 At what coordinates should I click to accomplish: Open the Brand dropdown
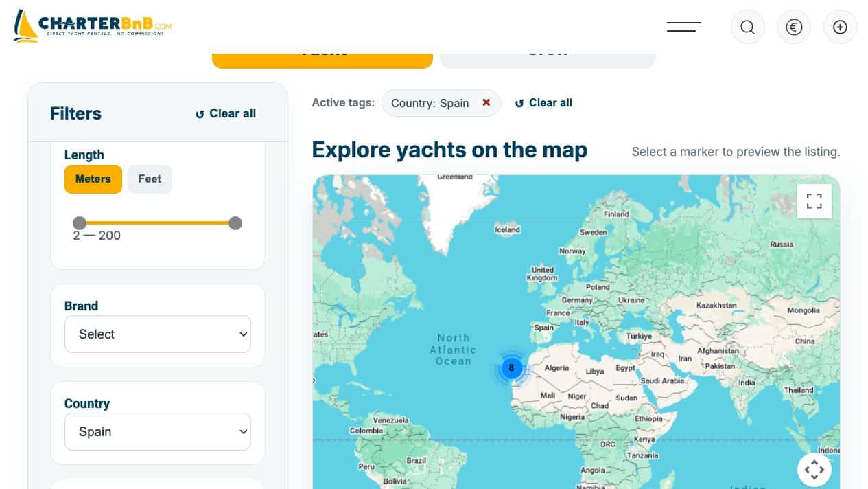[158, 334]
